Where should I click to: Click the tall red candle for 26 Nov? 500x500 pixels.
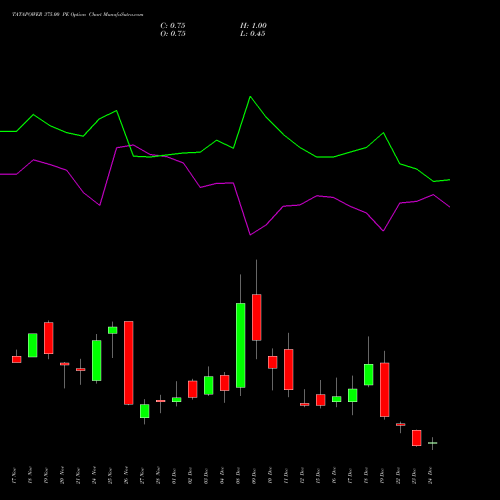(x=129, y=363)
